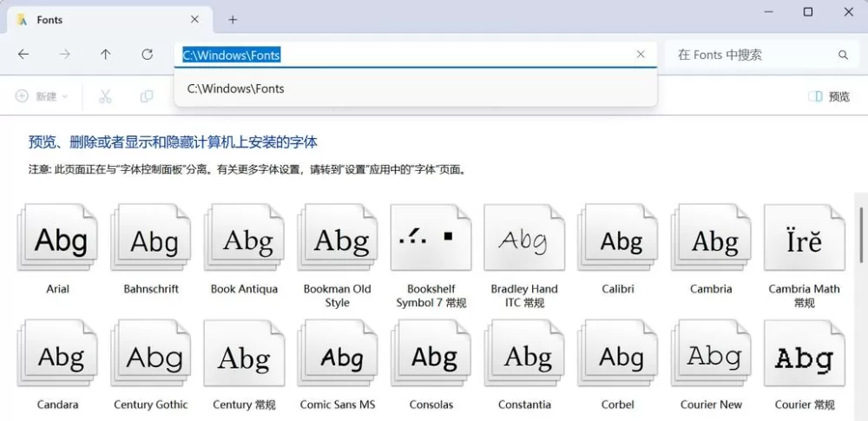Screen dimensions: 868x421
Task: Click the 在 Fonts 中搜索 search box
Action: [x=763, y=55]
